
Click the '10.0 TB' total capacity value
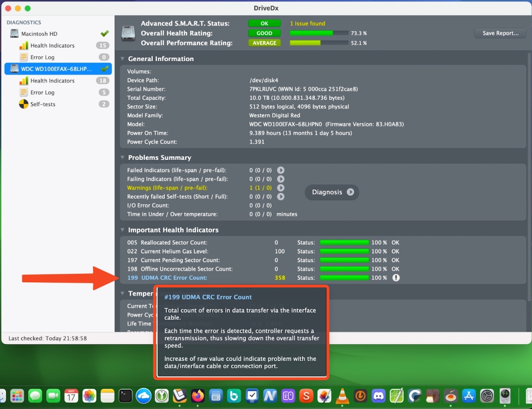[258, 98]
